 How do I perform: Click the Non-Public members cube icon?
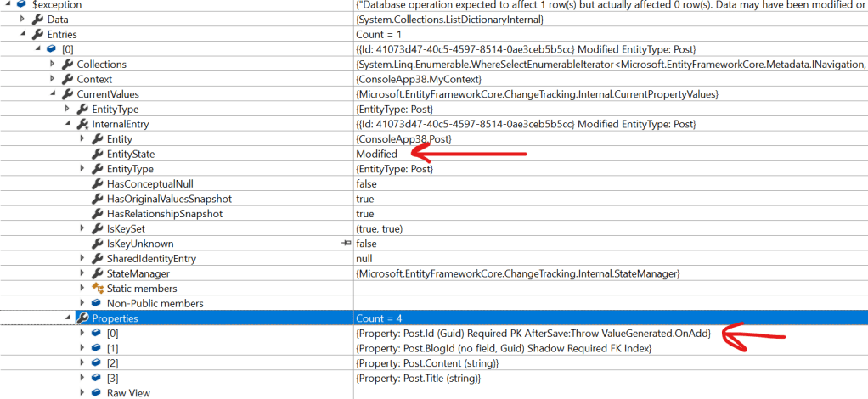97,304
